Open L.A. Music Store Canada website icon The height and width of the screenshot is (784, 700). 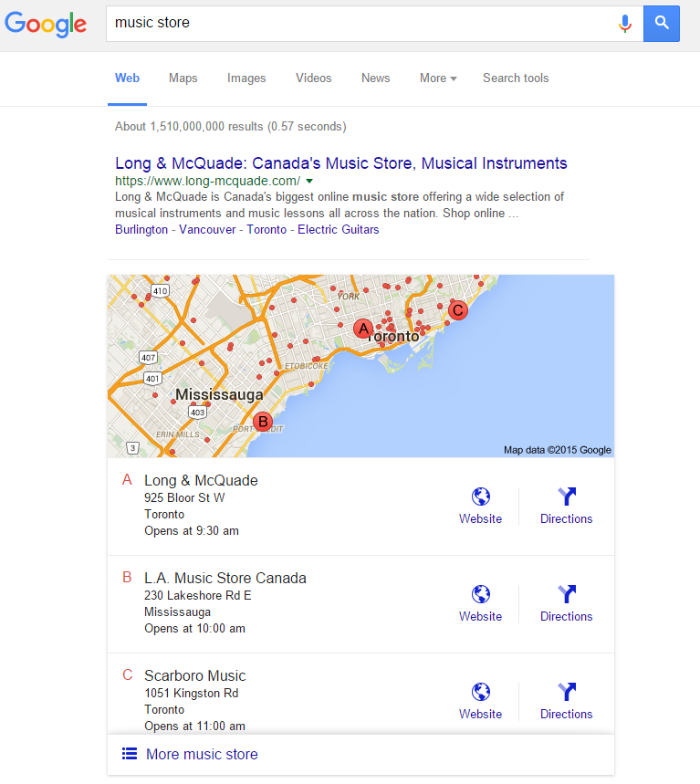click(480, 595)
